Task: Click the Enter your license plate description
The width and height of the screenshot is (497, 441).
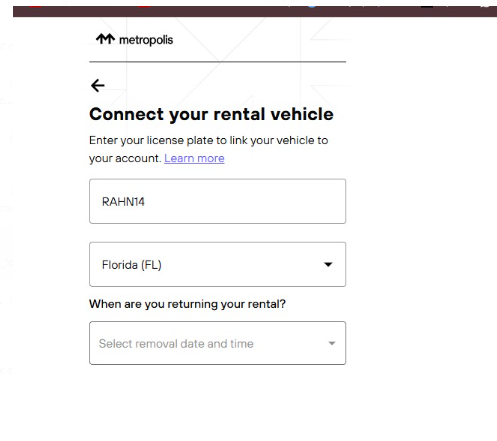Action: 209,149
